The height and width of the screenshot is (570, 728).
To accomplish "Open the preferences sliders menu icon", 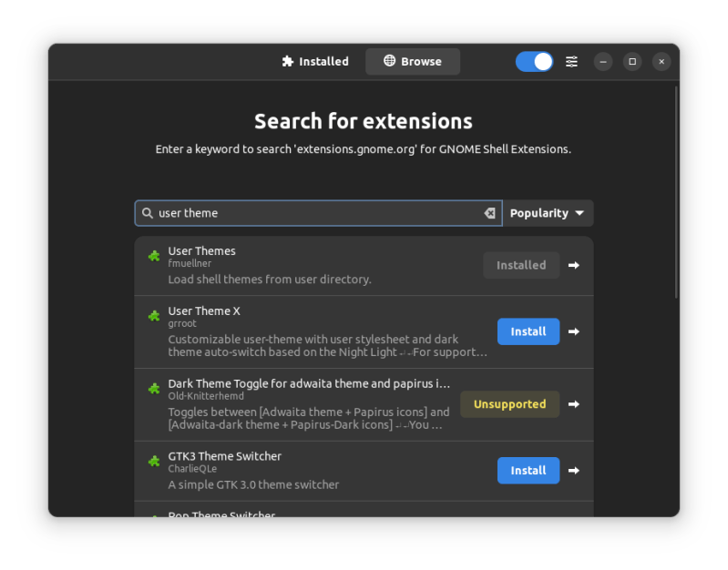I will 571,61.
